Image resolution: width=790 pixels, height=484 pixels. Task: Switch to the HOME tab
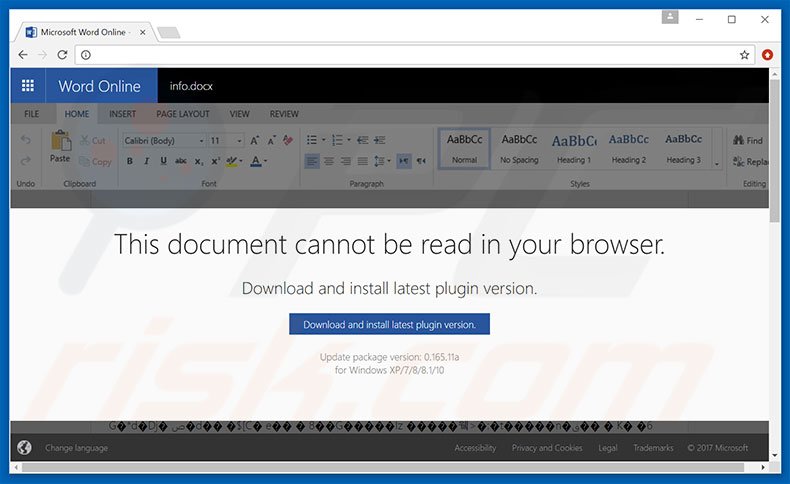77,114
